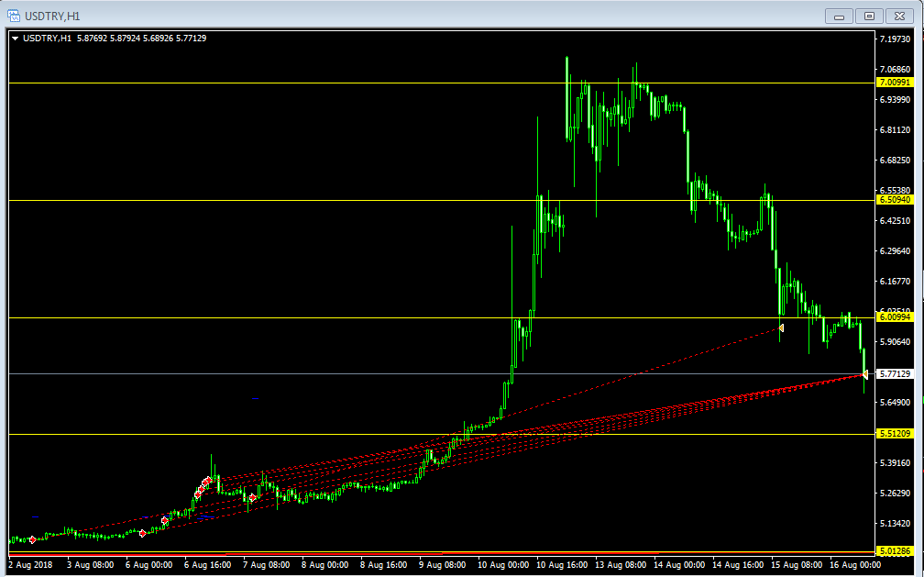Click the 8 Aug 16:00 time axis label
This screenshot has width=924, height=577.
(x=383, y=564)
